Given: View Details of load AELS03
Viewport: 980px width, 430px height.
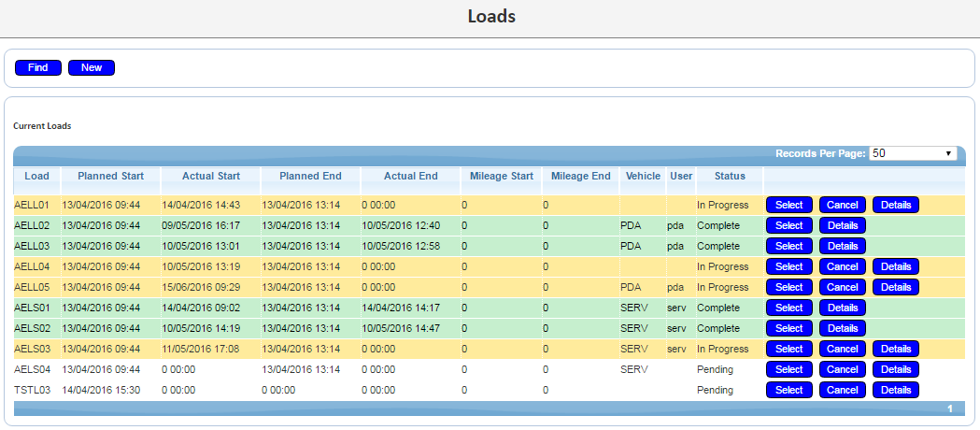Looking at the screenshot, I should [896, 349].
